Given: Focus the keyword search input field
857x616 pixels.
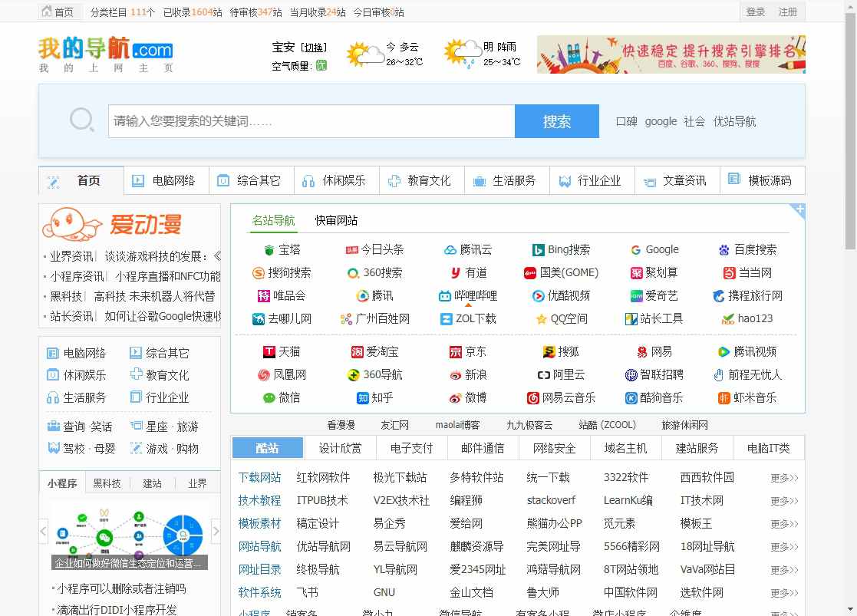Looking at the screenshot, I should coord(311,120).
